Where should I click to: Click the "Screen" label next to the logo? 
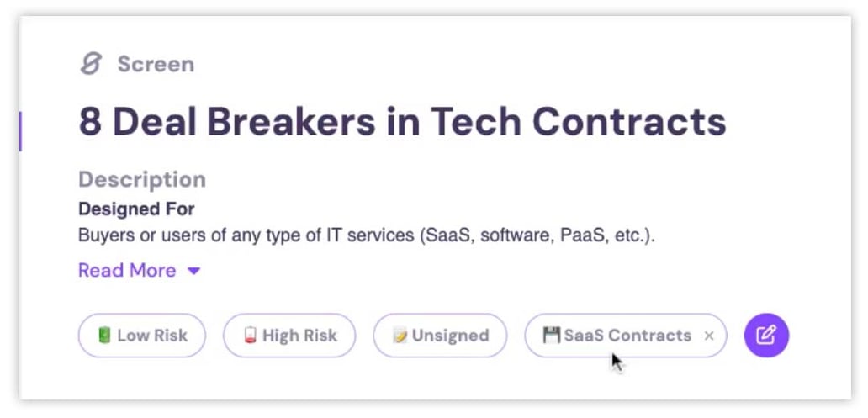pos(156,64)
